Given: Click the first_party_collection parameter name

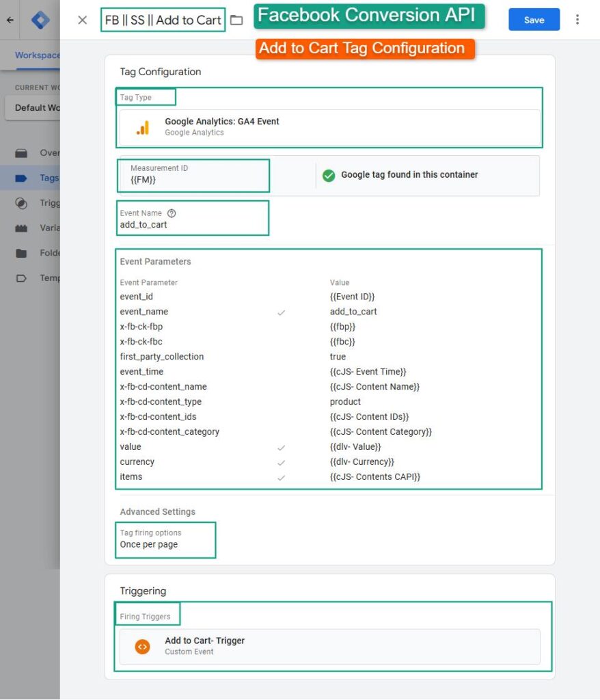Looking at the screenshot, I should (x=161, y=357).
